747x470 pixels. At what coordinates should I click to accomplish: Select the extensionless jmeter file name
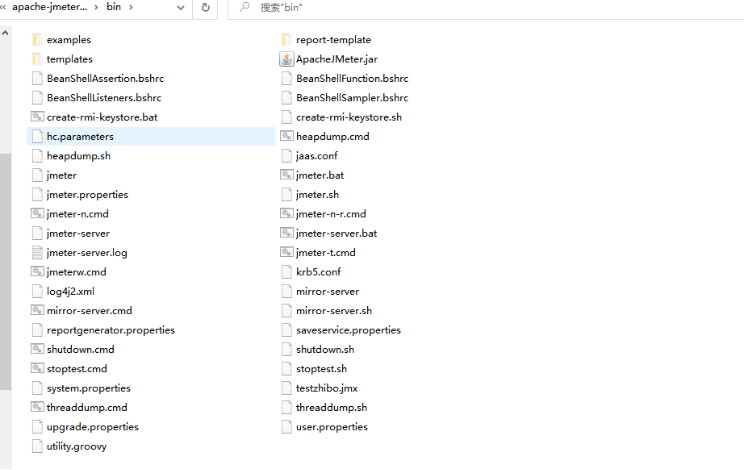pyautogui.click(x=61, y=175)
